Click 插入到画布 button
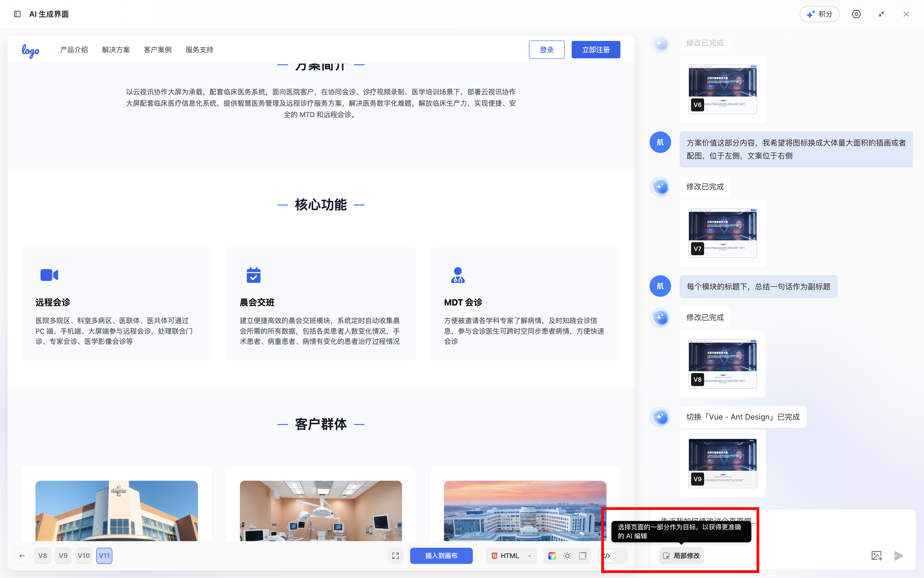 pyautogui.click(x=441, y=556)
